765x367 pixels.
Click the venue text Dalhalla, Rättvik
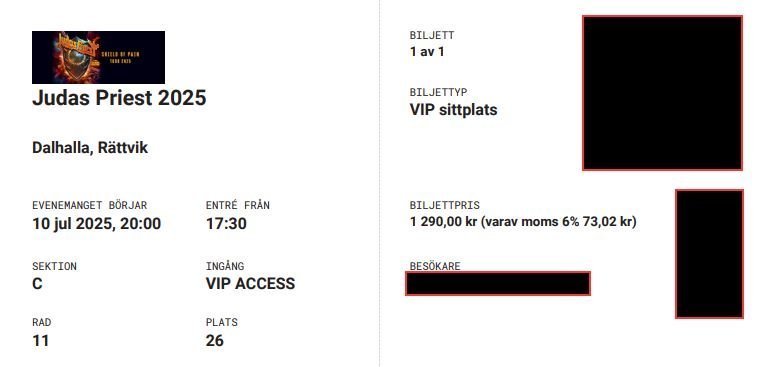[90, 148]
